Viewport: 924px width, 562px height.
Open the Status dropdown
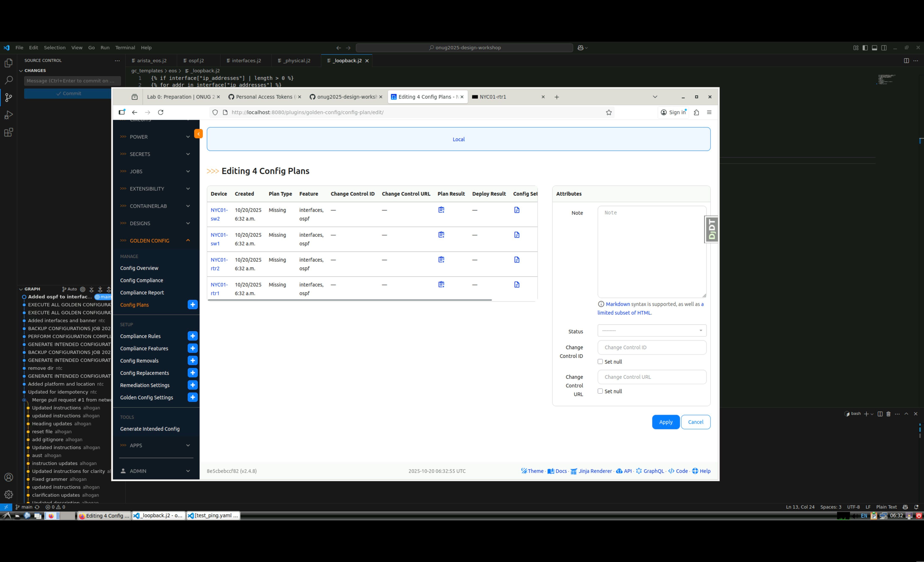coord(651,331)
